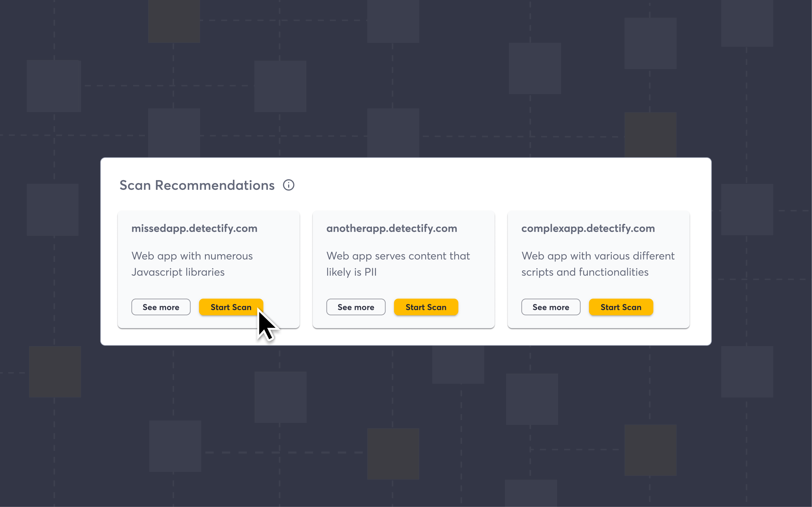This screenshot has height=507, width=812.
Task: Start Scan for missedapp.detectify.com
Action: [231, 307]
